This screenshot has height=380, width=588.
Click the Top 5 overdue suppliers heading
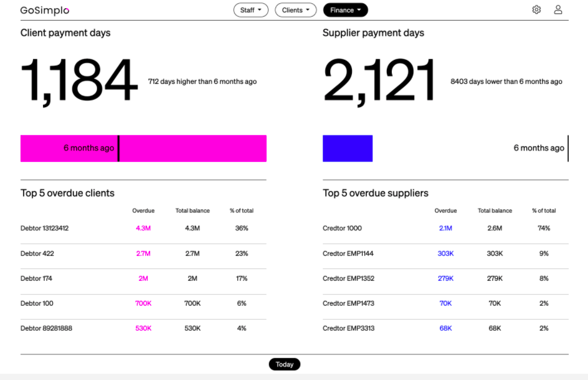pos(376,193)
